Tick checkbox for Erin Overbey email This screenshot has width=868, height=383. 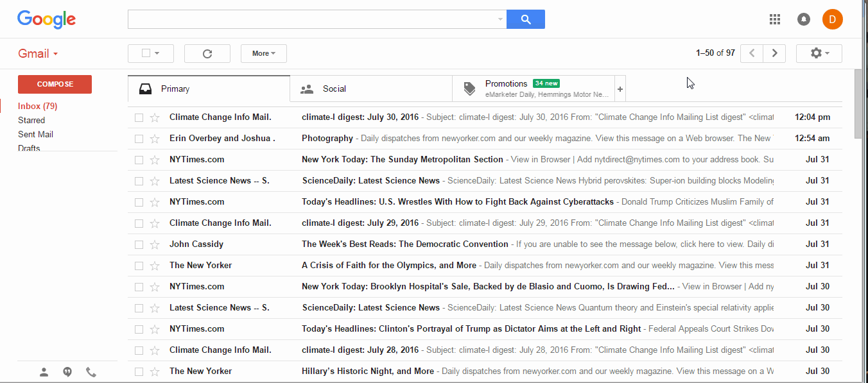[x=139, y=139]
